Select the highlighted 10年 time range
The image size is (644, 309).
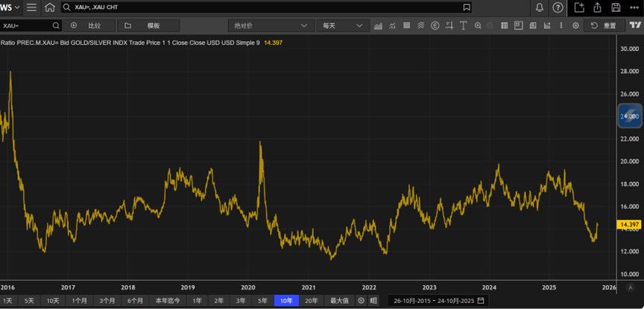click(x=286, y=301)
